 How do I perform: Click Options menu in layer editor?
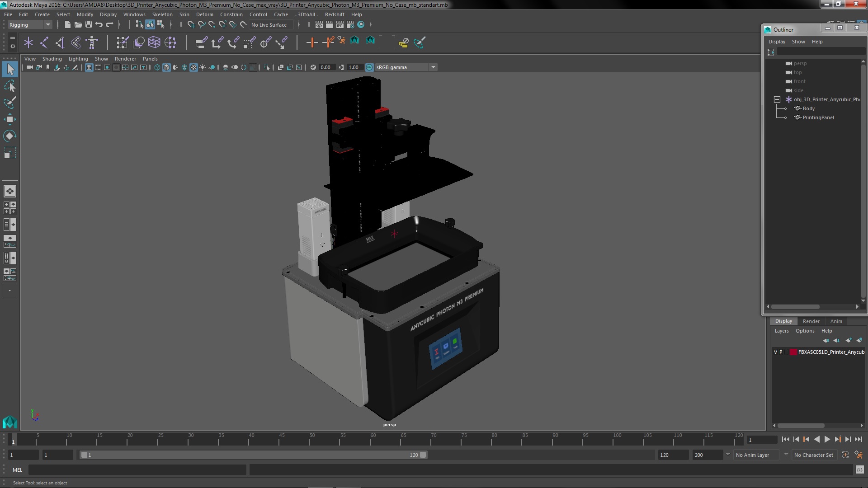pos(805,331)
